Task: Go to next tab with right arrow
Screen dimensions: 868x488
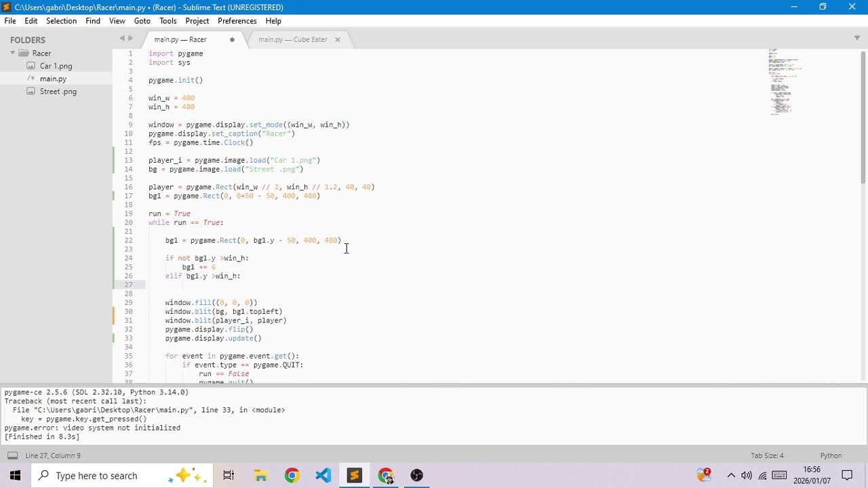Action: [x=131, y=39]
